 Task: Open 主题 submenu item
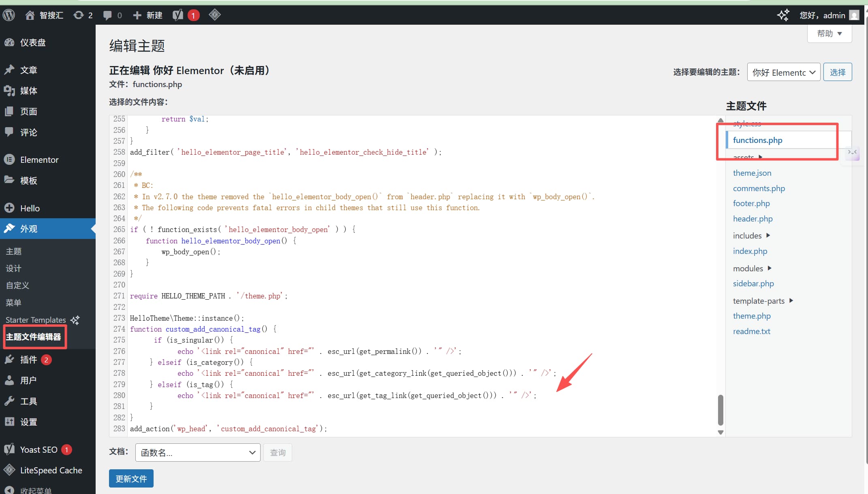(14, 251)
